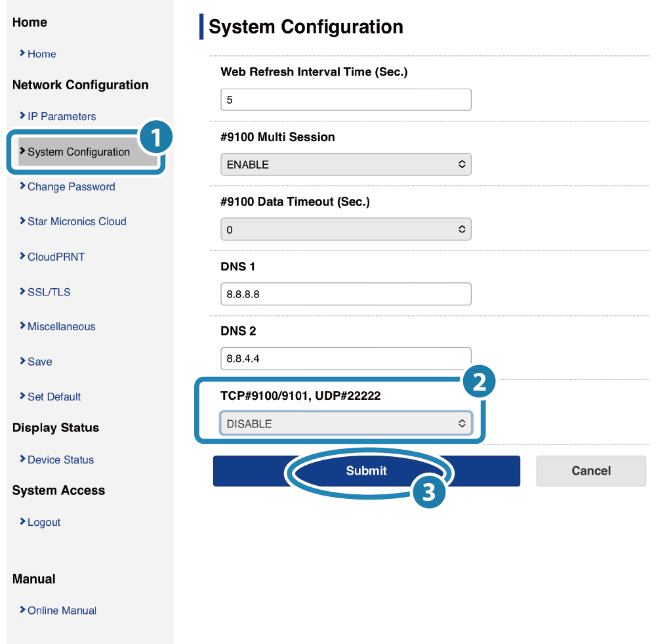Click the DNS 2 input field
The height and width of the screenshot is (644, 656).
click(x=346, y=358)
